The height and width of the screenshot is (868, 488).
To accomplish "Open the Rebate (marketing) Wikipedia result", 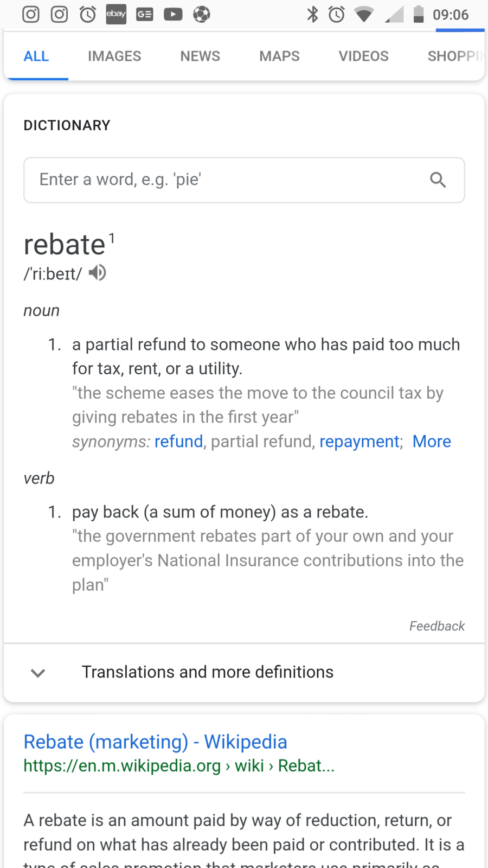I will tap(155, 742).
